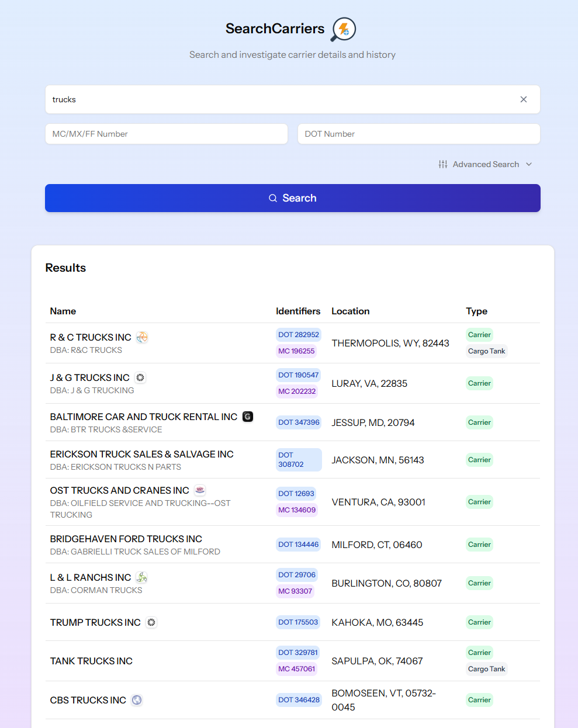Clear the trucks search text

point(523,99)
